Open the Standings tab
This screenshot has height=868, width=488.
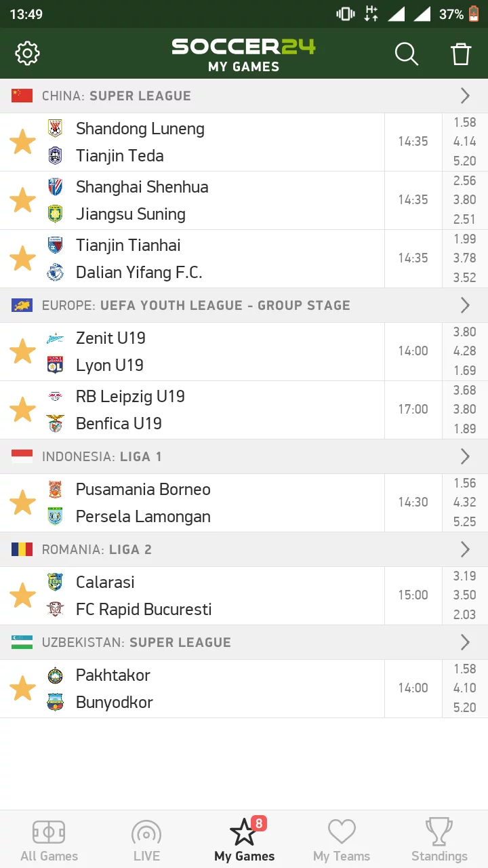point(439,841)
